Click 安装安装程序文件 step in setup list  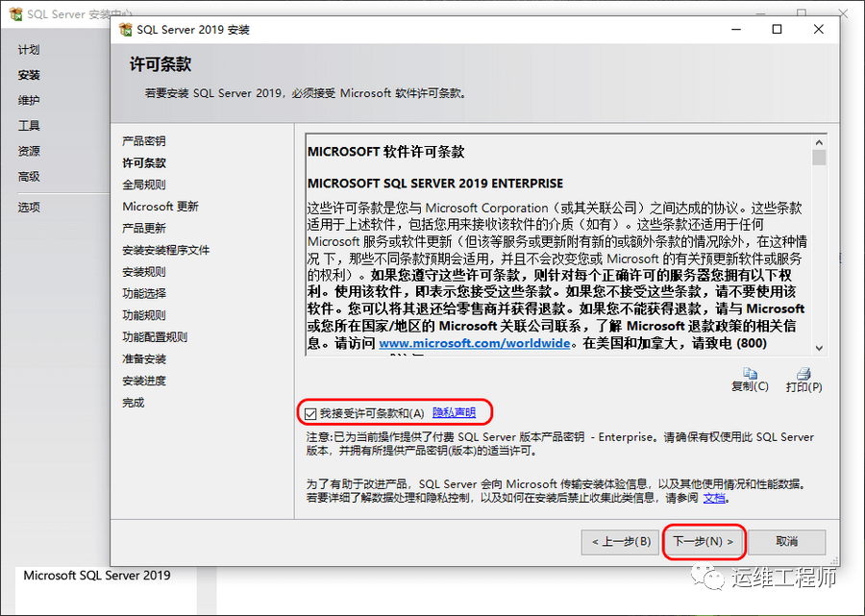pyautogui.click(x=166, y=250)
